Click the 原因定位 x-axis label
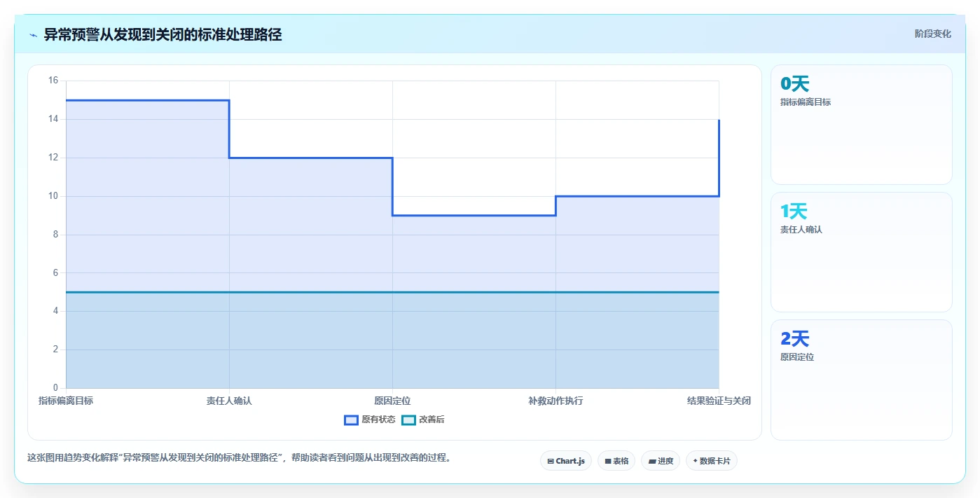Image resolution: width=980 pixels, height=498 pixels. click(x=392, y=401)
